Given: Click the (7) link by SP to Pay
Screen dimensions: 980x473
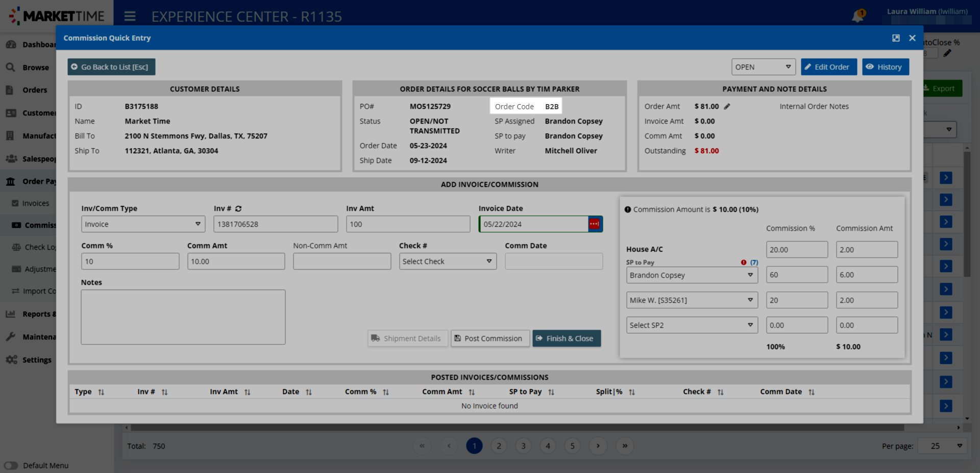Looking at the screenshot, I should pyautogui.click(x=754, y=262).
